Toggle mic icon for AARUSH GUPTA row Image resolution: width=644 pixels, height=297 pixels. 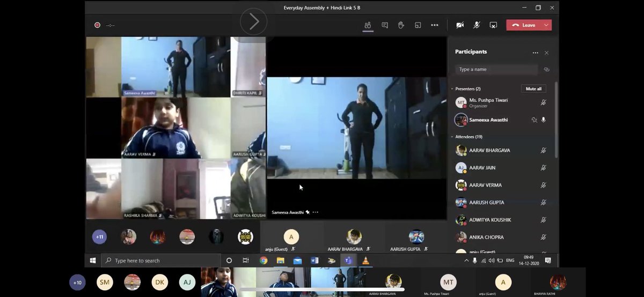point(543,203)
